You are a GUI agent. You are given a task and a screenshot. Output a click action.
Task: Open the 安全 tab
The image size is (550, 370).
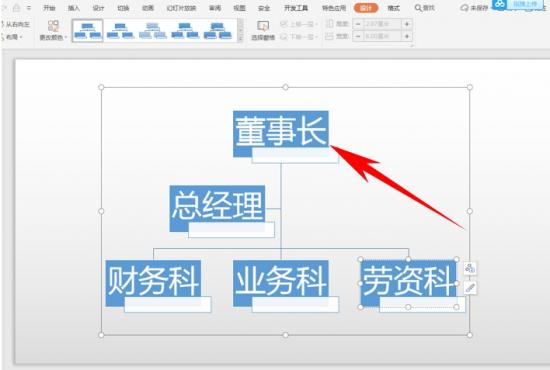coord(264,8)
